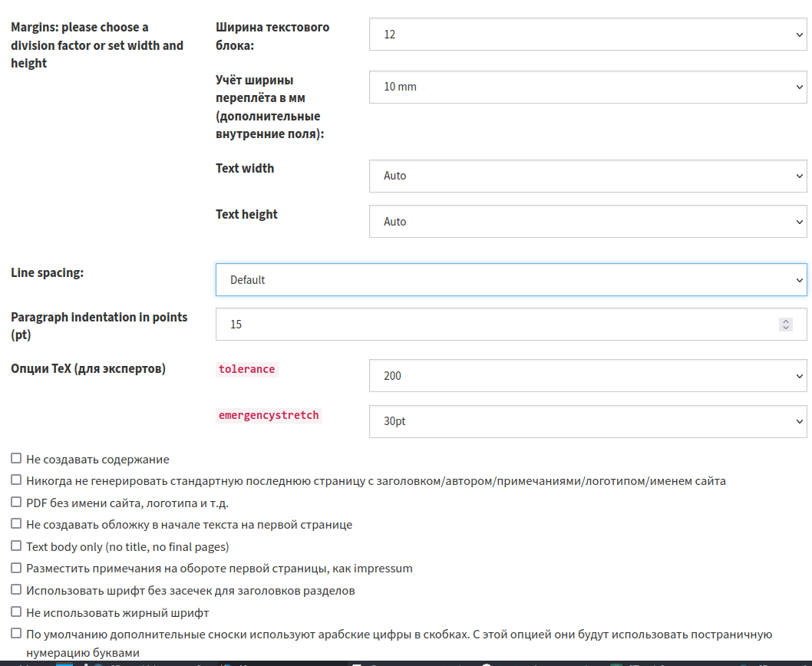
Task: Enable 'Не создавать содержание' checkbox
Action: [16, 459]
